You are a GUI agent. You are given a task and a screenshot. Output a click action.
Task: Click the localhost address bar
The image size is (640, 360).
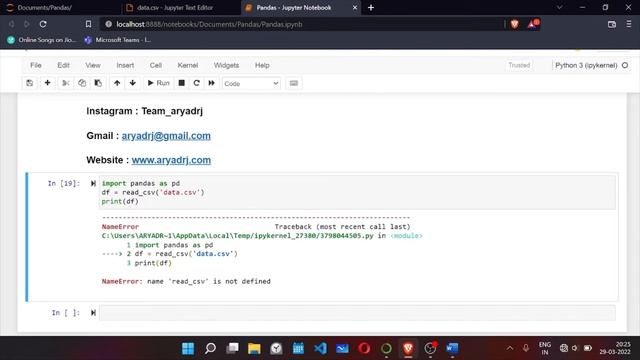pos(302,24)
